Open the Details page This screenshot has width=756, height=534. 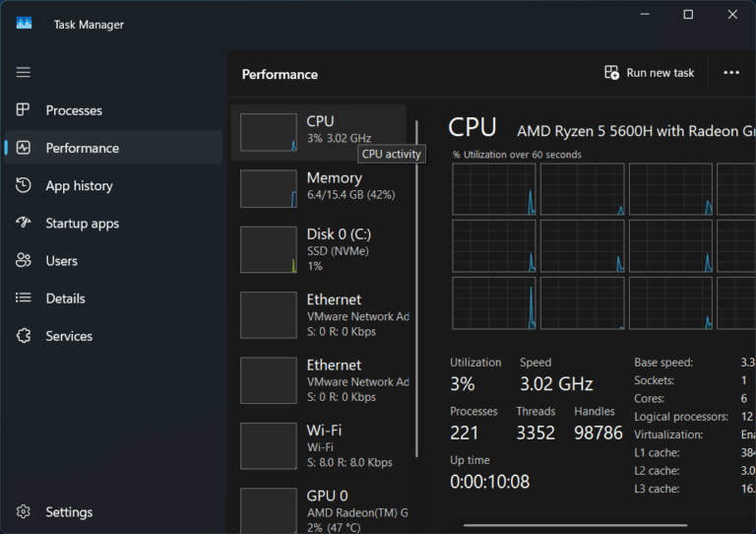pyautogui.click(x=113, y=299)
